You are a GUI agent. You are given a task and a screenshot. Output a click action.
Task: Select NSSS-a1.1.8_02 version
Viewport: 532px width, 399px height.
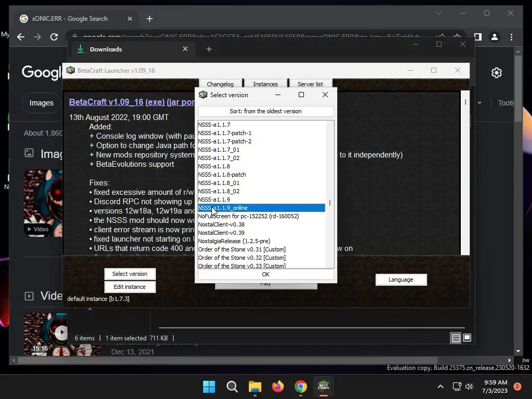pyautogui.click(x=261, y=191)
